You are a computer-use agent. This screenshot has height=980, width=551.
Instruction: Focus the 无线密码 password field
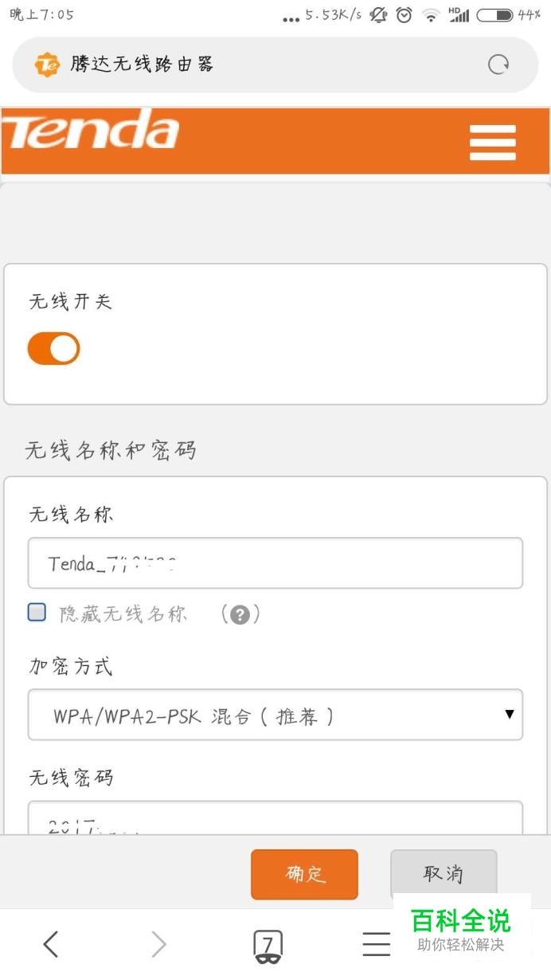275,817
